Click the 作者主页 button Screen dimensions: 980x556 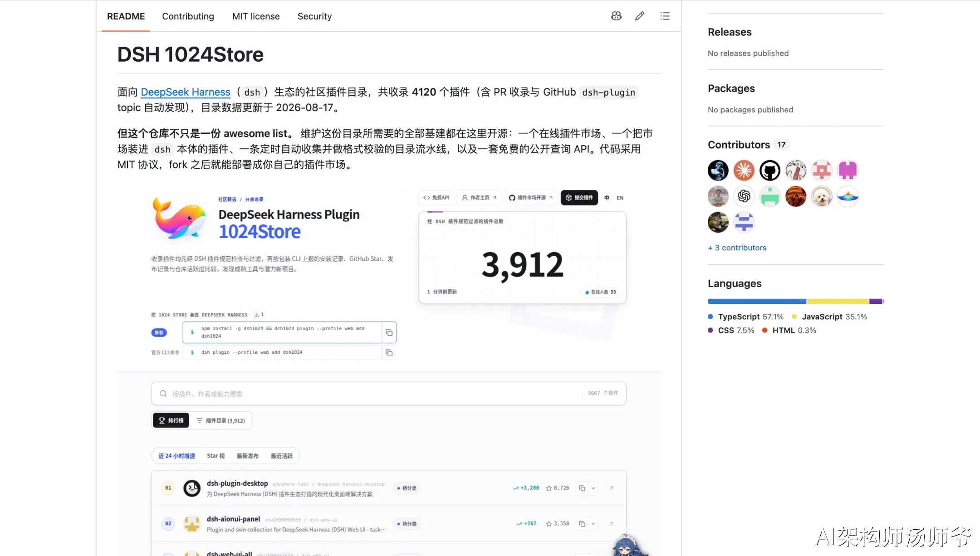(x=479, y=198)
